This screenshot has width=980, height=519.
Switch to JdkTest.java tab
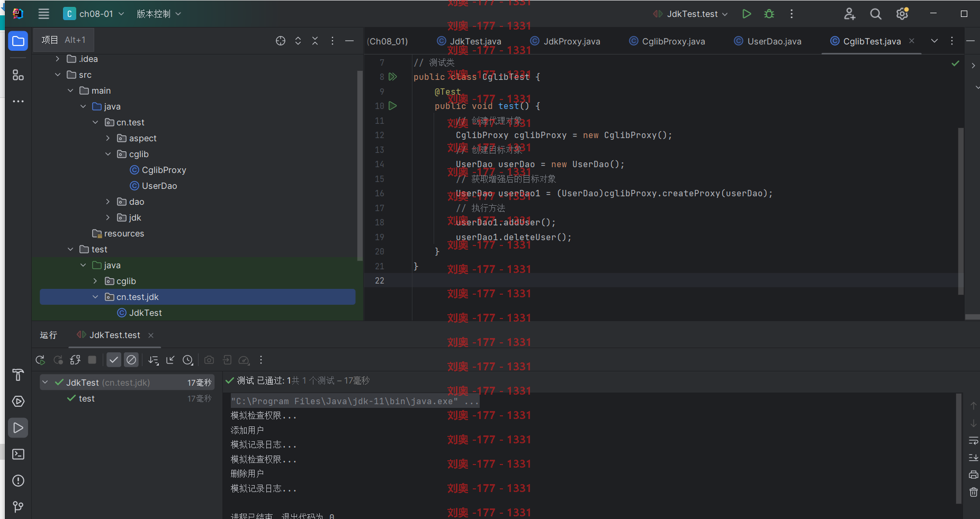pos(469,41)
